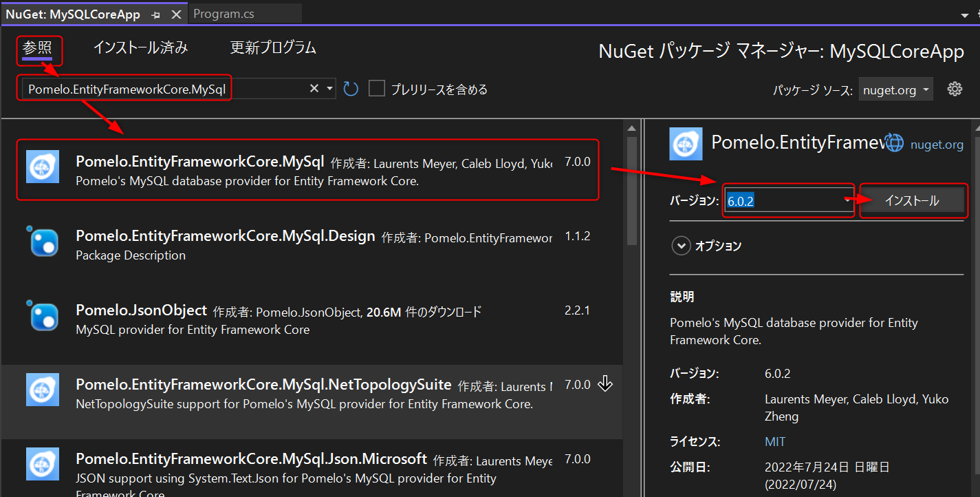Collapse the オプション section
This screenshot has width=980, height=497.
tap(681, 245)
